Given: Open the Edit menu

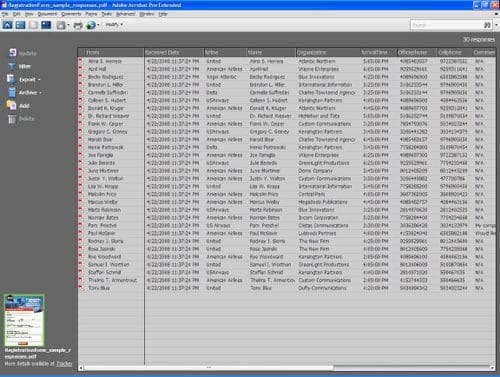Looking at the screenshot, I should click(x=16, y=14).
